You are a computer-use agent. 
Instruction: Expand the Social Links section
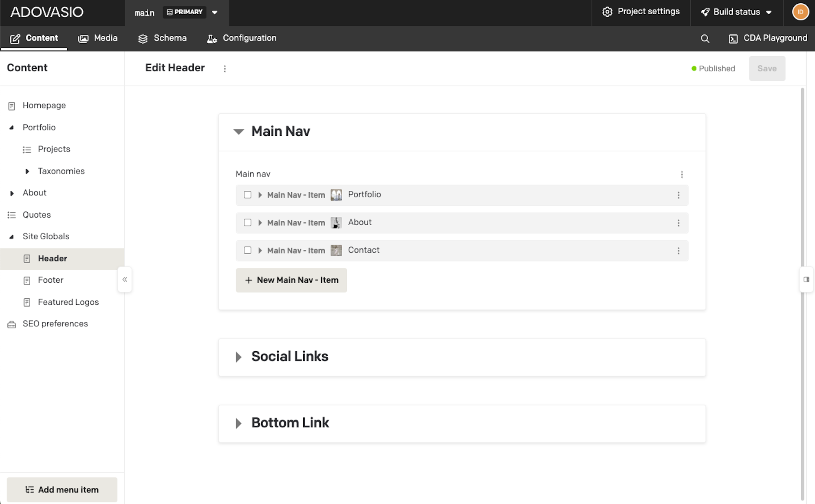tap(239, 357)
